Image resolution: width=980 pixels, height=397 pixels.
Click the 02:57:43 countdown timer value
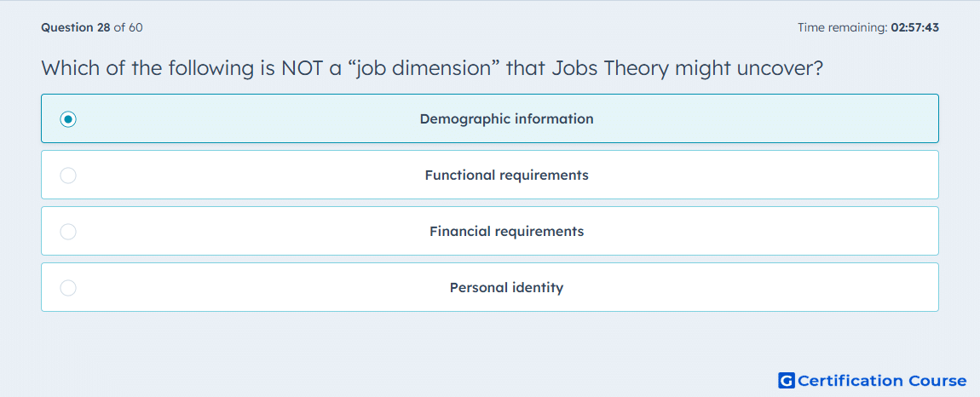(x=915, y=27)
